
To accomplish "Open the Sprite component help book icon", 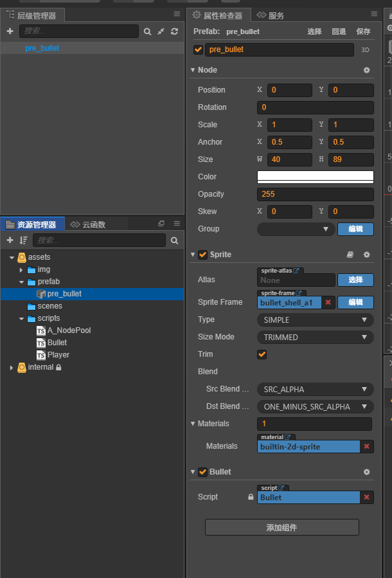I will (x=350, y=255).
